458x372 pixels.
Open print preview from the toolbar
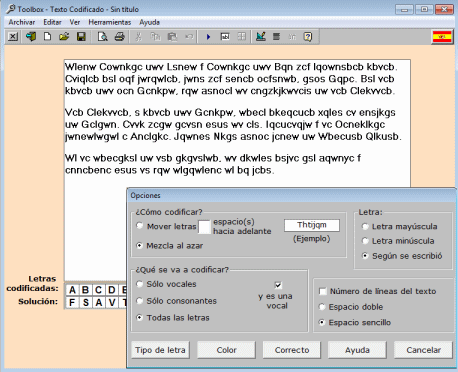(102, 36)
